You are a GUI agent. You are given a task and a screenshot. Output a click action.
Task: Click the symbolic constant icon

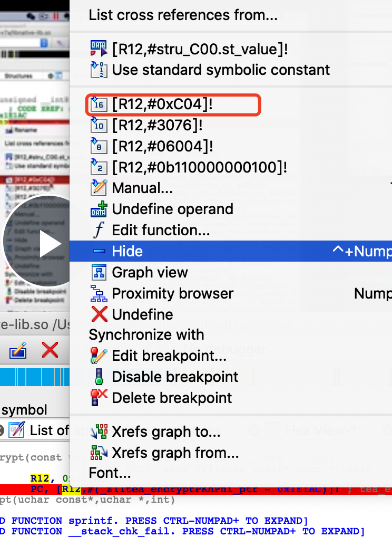(x=99, y=70)
